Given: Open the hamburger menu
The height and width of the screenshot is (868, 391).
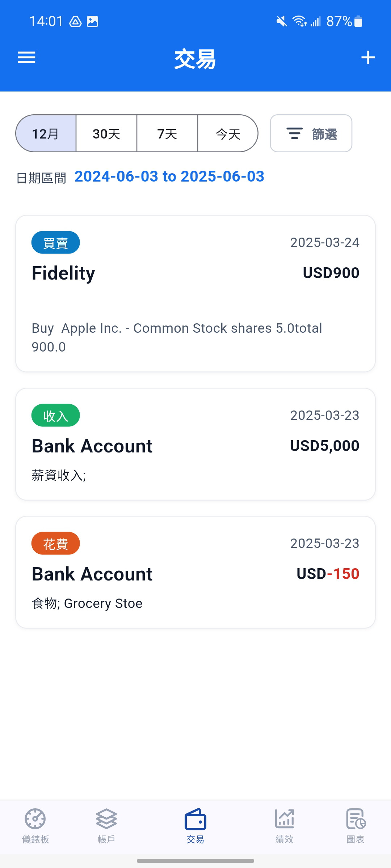Looking at the screenshot, I should click(27, 58).
